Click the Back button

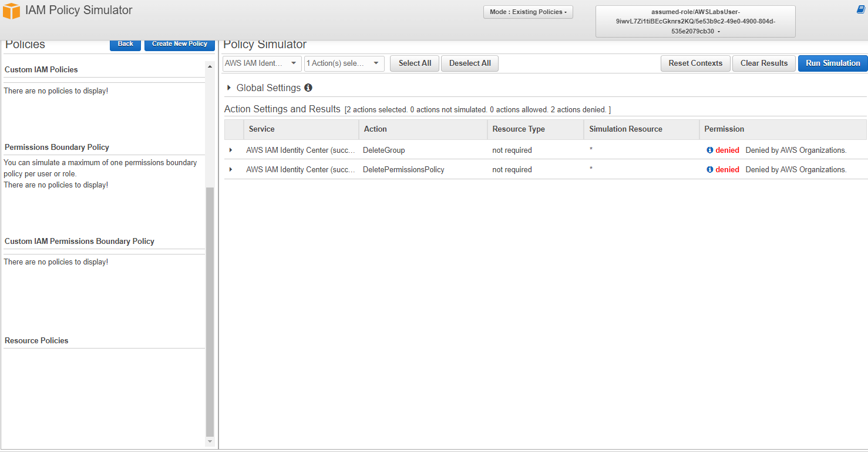(x=125, y=44)
